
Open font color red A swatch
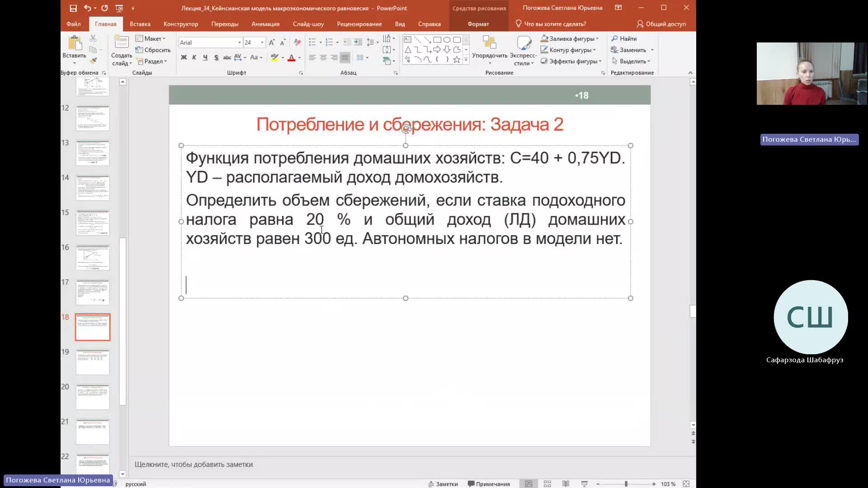[292, 57]
